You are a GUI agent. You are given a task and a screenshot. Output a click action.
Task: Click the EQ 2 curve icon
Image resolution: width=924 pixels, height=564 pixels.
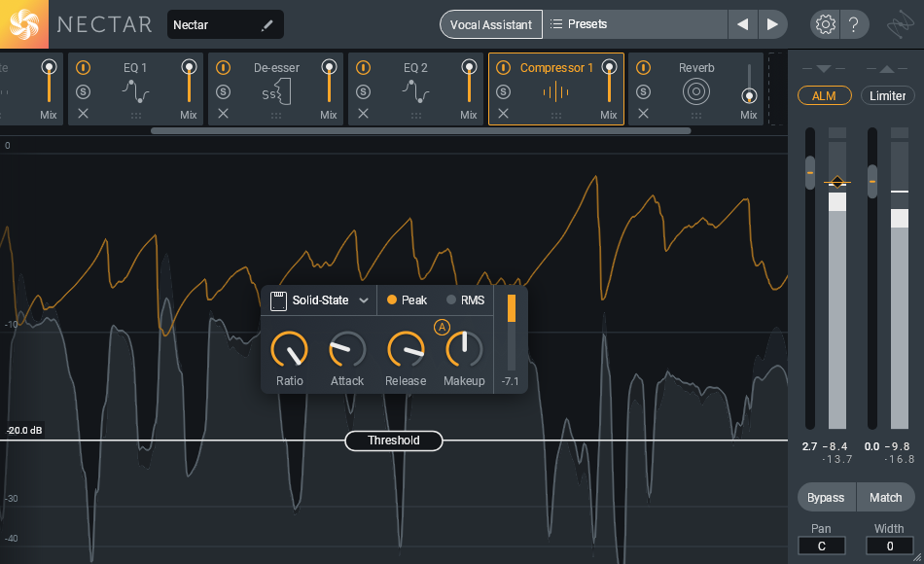(x=415, y=92)
